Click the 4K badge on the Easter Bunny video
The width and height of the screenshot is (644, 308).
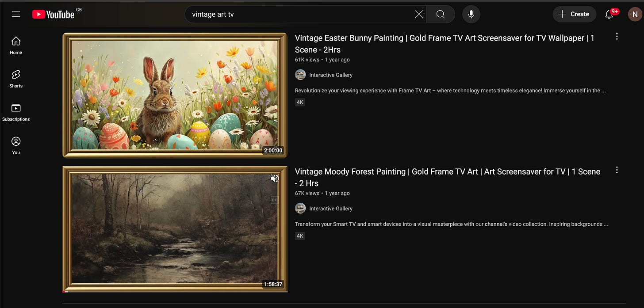[x=300, y=102]
